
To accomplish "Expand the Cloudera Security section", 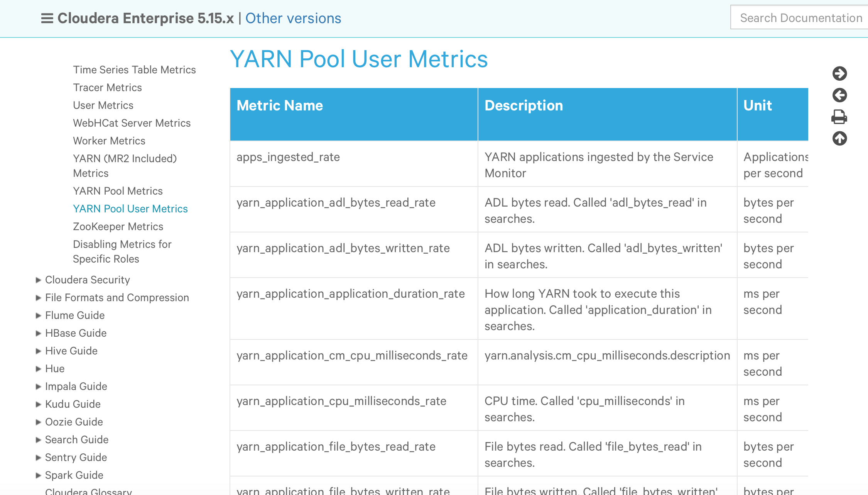I will pos(38,280).
